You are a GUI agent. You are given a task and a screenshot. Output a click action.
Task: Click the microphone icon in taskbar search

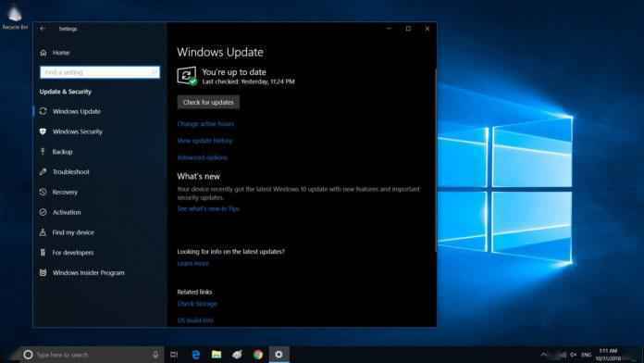tap(155, 355)
